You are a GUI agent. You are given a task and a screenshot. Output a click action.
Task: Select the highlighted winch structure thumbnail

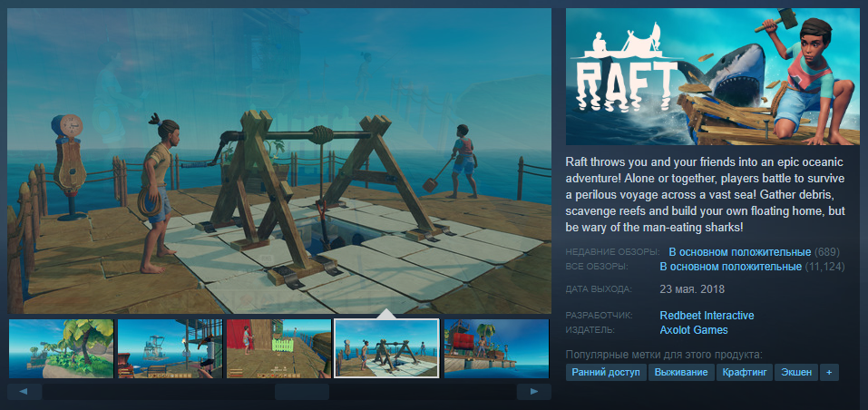(x=387, y=348)
